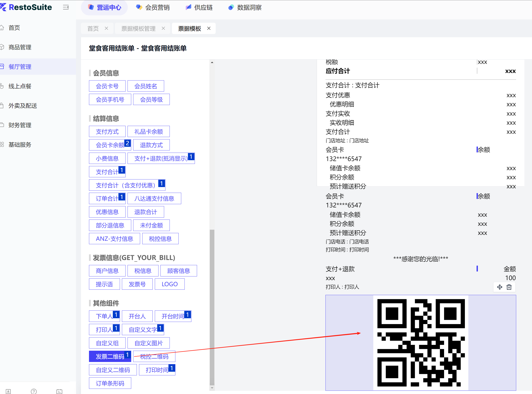This screenshot has width=532, height=394.
Task: Open the download icon at sidebar bottom
Action: (x=8, y=391)
